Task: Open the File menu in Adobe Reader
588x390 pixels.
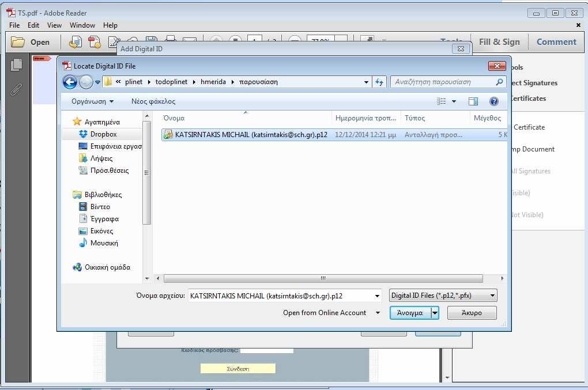Action: click(14, 25)
